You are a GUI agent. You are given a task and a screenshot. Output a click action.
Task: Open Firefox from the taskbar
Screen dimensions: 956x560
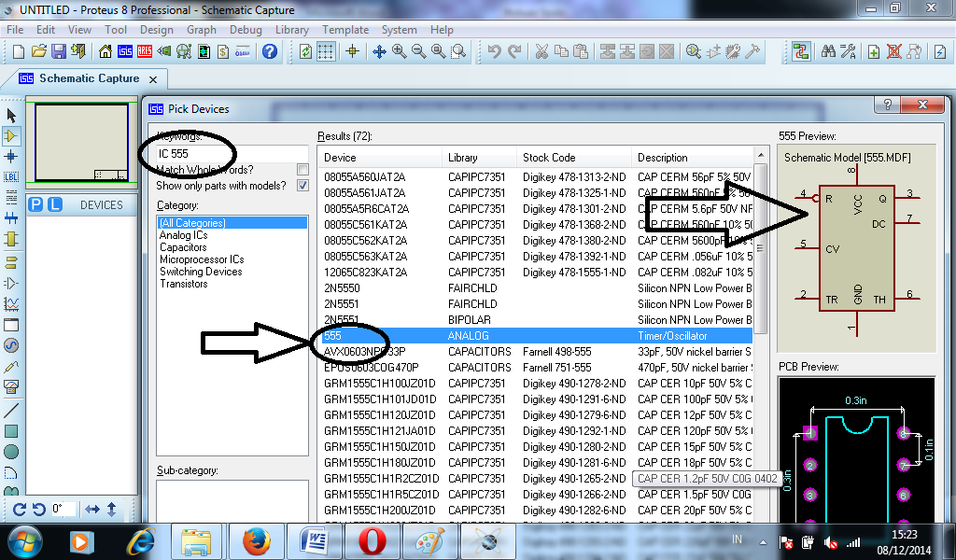[x=256, y=541]
